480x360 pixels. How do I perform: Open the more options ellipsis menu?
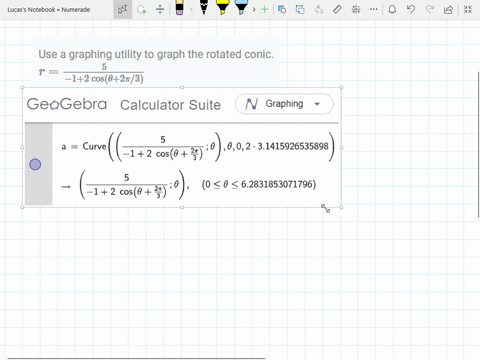point(374,9)
